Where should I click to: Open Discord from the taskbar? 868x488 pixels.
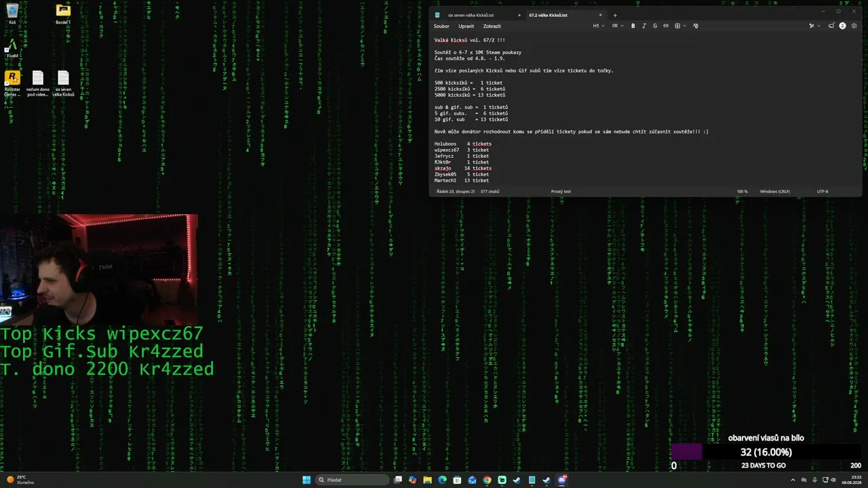[x=562, y=480]
